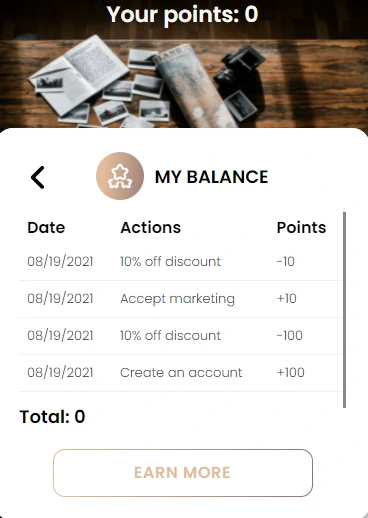This screenshot has height=518, width=368.
Task: Select the Date column header
Action: [46, 228]
